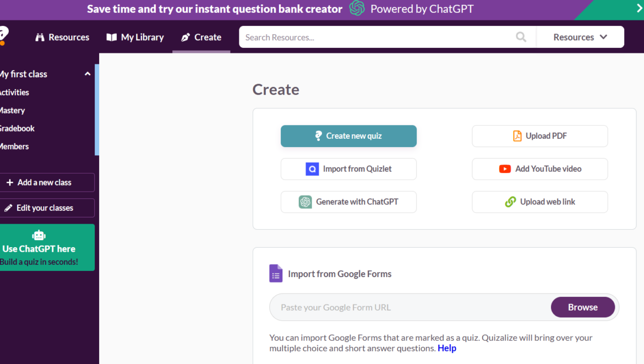Expand the banner using the right arrow
Image resolution: width=644 pixels, height=364 pixels.
640,9
